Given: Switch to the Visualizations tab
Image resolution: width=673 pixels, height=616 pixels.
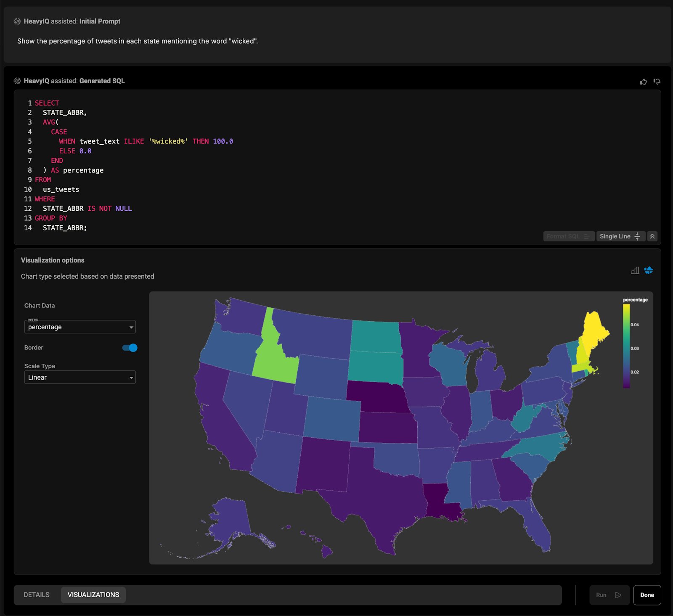Looking at the screenshot, I should [x=93, y=595].
